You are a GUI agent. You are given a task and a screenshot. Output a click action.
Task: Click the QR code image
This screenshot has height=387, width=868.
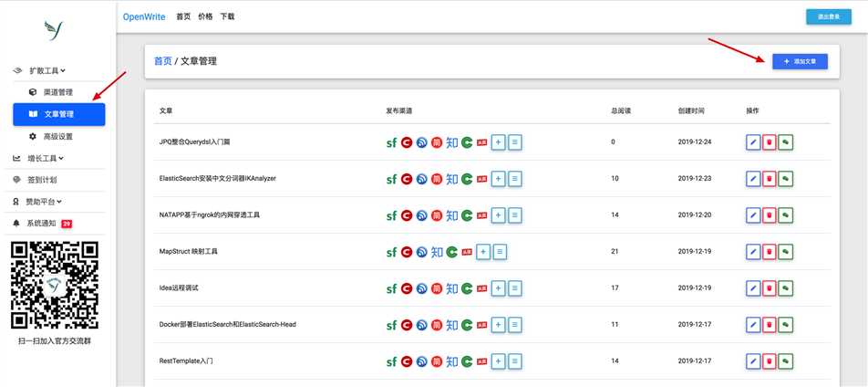click(x=55, y=285)
